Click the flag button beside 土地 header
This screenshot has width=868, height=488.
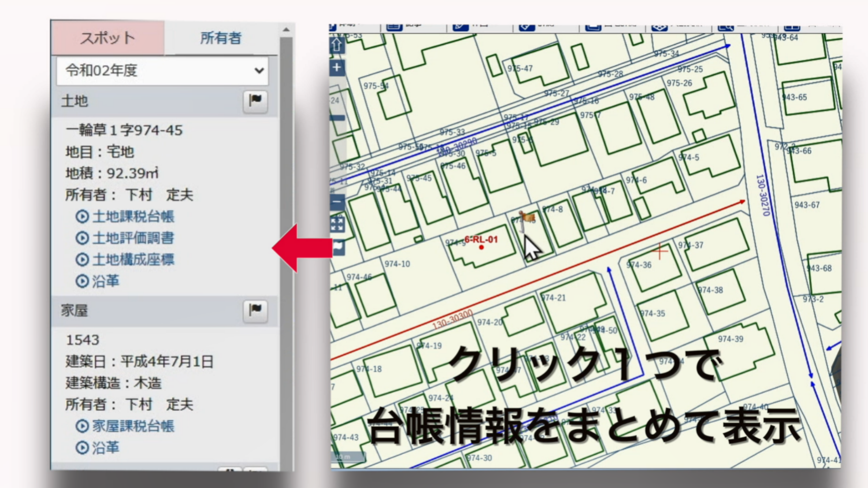[x=255, y=100]
